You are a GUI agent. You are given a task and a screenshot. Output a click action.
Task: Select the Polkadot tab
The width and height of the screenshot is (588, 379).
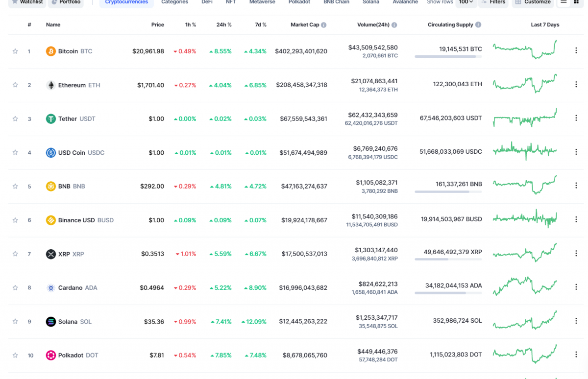[x=299, y=2]
